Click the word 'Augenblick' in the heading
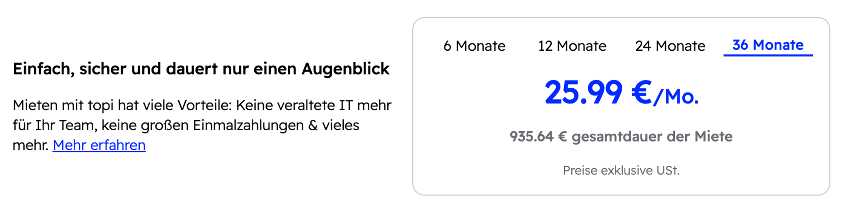Image resolution: width=868 pixels, height=218 pixels. (x=345, y=69)
